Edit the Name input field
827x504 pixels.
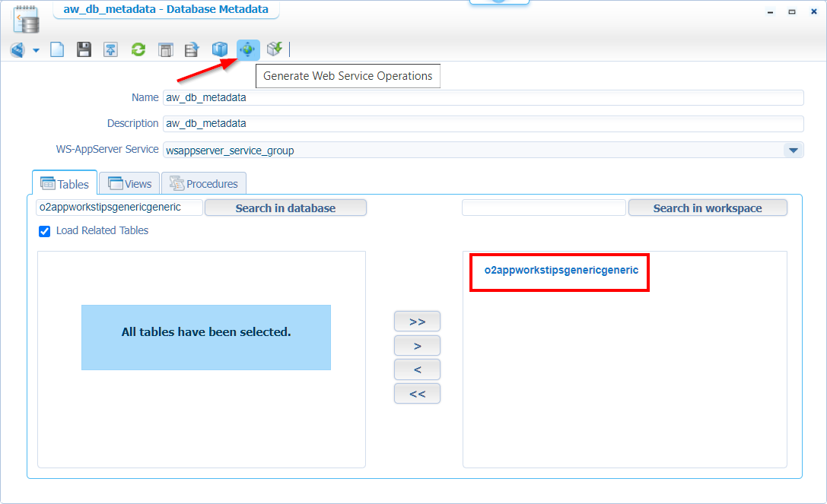(x=483, y=97)
